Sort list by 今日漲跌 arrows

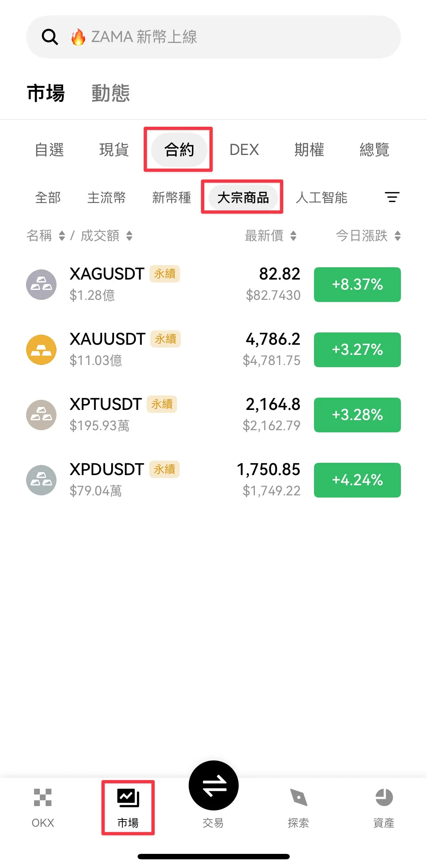[398, 236]
